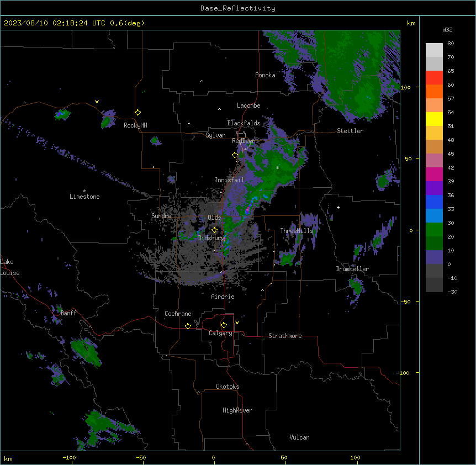
Task: Click the white asterisk above Limestone
Action: 84,191
